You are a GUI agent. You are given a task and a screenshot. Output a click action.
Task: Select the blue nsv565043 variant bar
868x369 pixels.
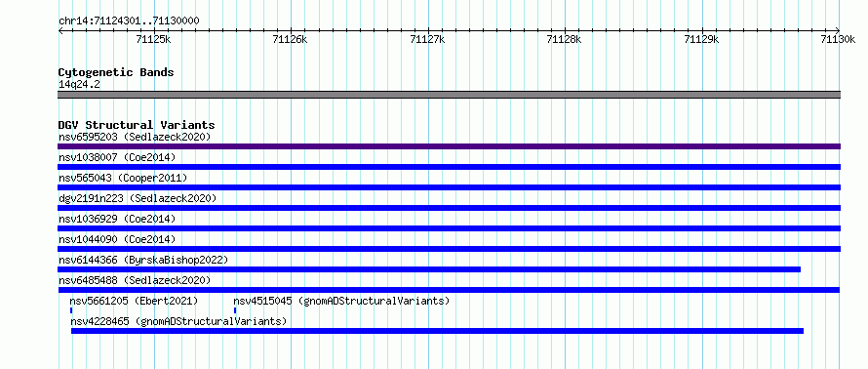[x=449, y=187]
